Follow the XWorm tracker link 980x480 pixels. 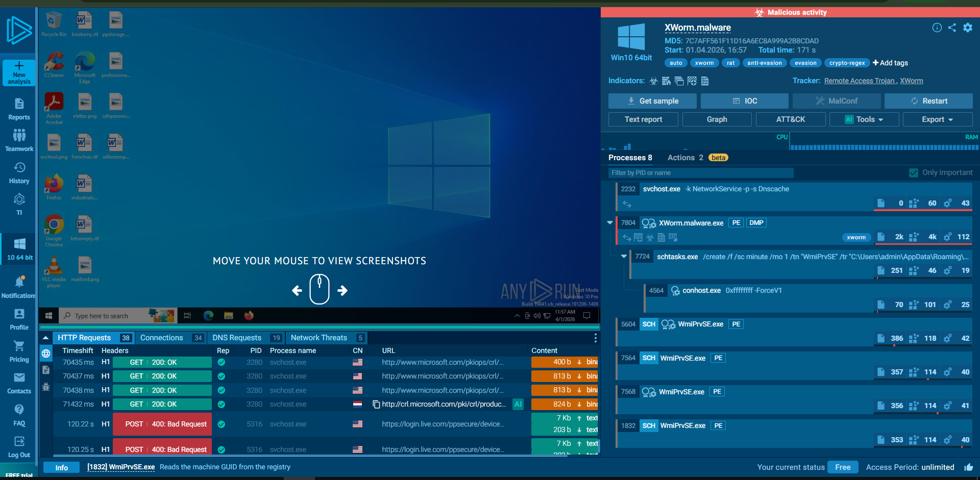point(912,81)
